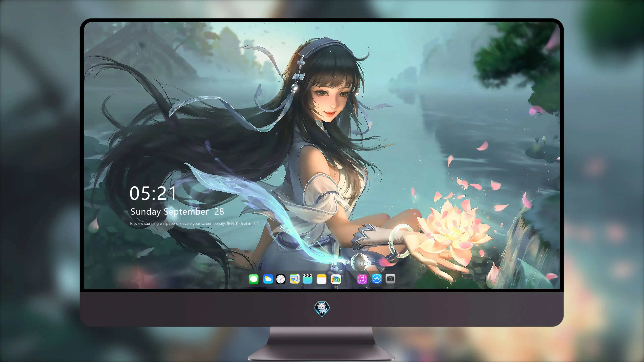
Task: Launch the Maps app from the dock
Action: 294,279
